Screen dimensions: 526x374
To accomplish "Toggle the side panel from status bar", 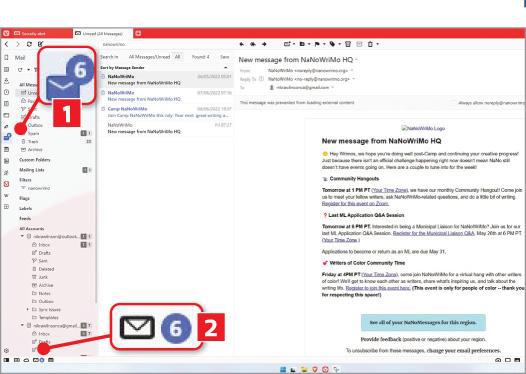I will 6,360.
